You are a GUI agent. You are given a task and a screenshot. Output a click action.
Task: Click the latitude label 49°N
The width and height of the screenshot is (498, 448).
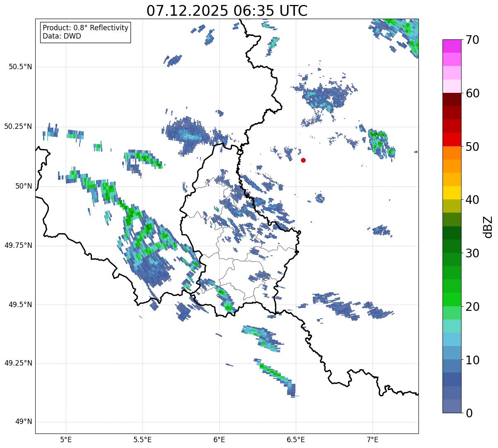pyautogui.click(x=24, y=422)
